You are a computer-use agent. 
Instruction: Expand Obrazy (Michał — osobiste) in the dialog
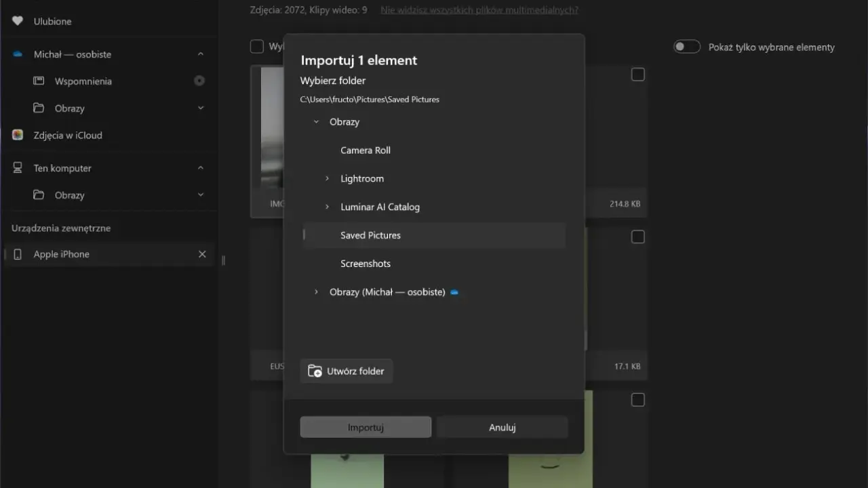[x=316, y=292]
